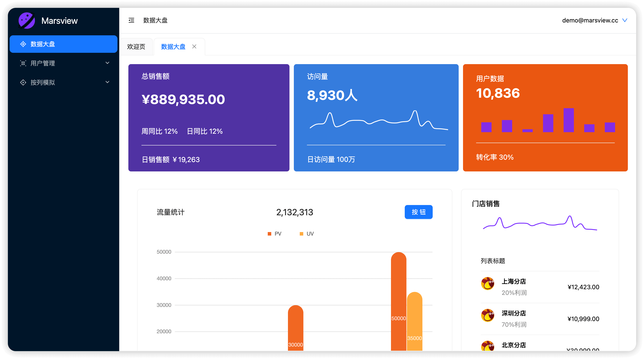Viewport: 644px width, 359px height.
Task: Click the 8,930人 visit count
Action: 332,95
